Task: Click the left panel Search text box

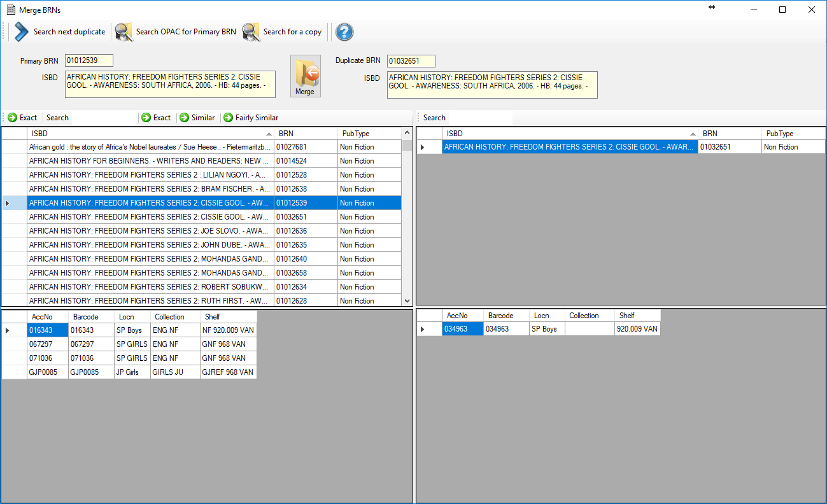Action: click(x=104, y=118)
